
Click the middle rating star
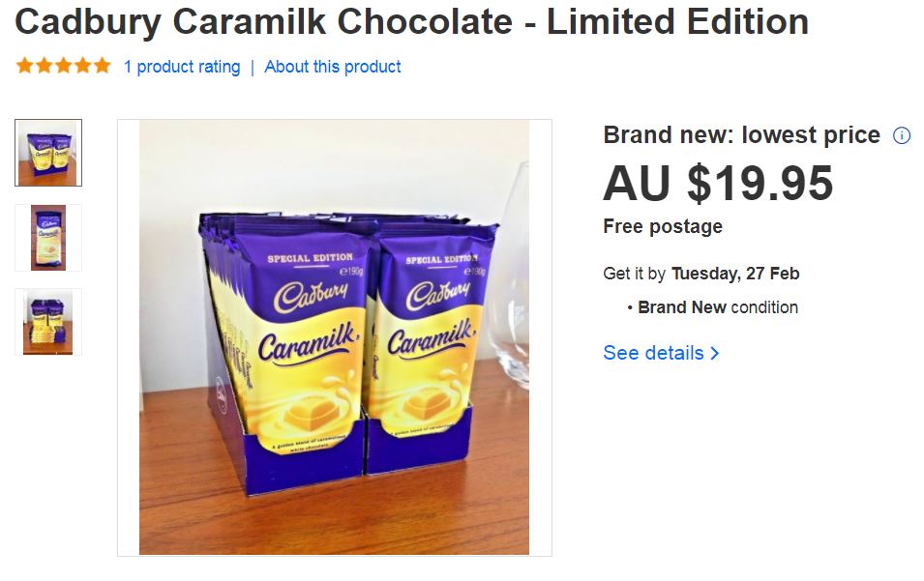click(x=64, y=66)
